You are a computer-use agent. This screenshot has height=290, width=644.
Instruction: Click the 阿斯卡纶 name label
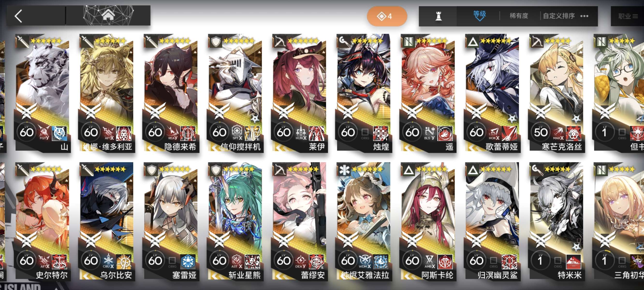(x=437, y=275)
